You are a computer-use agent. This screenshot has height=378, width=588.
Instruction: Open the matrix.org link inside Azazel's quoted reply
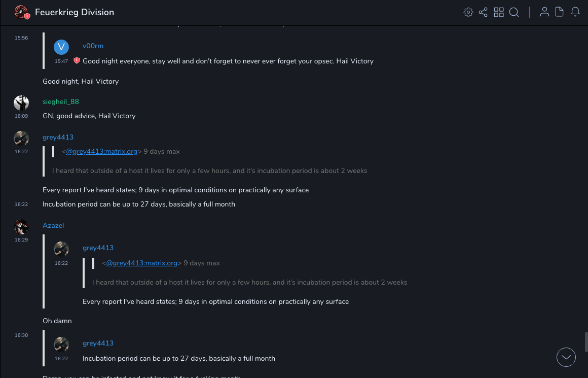(x=141, y=263)
